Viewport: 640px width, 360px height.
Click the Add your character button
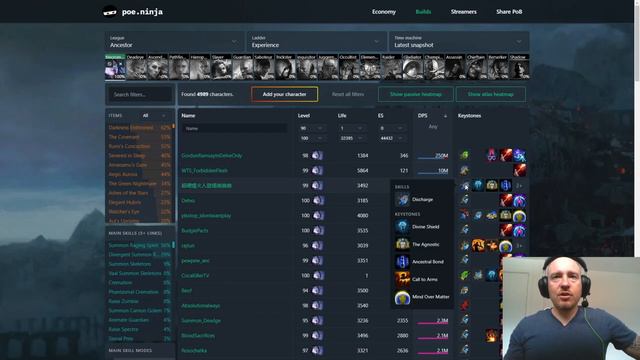tap(284, 94)
